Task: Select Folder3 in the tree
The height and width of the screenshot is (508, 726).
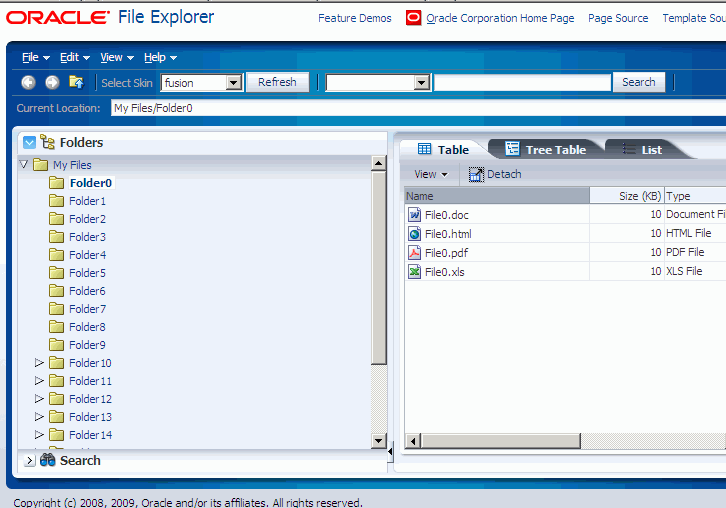Action: [x=88, y=237]
